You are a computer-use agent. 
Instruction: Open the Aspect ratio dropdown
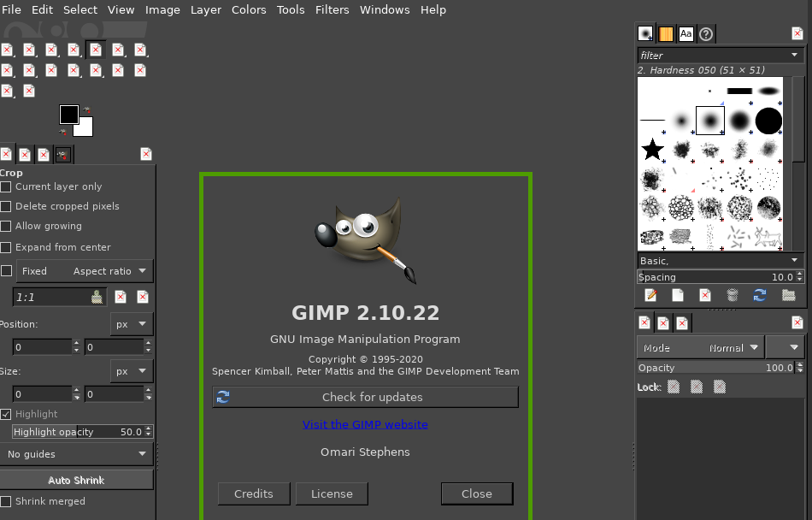pyautogui.click(x=110, y=271)
